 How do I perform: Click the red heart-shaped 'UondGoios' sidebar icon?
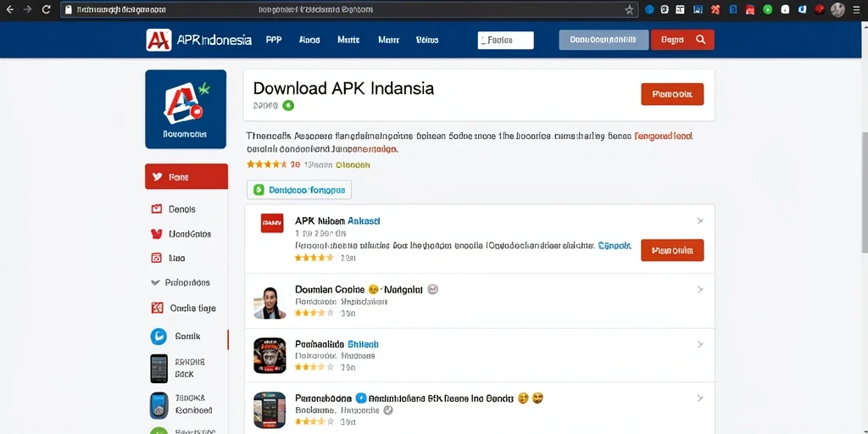click(157, 234)
